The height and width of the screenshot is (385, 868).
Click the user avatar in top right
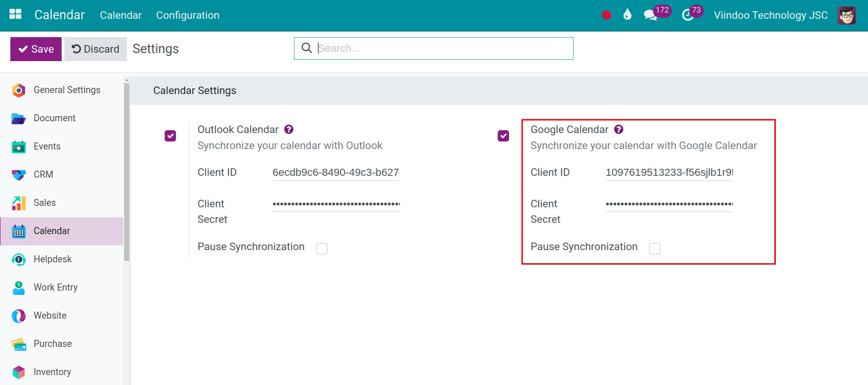point(846,15)
